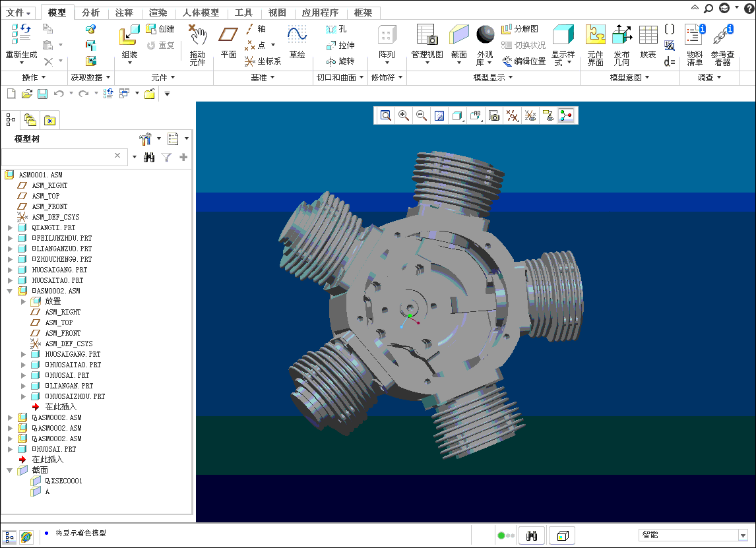The width and height of the screenshot is (756, 548).
Task: Toggle annotation display (AB) in graphics toolbar
Action: coord(476,115)
